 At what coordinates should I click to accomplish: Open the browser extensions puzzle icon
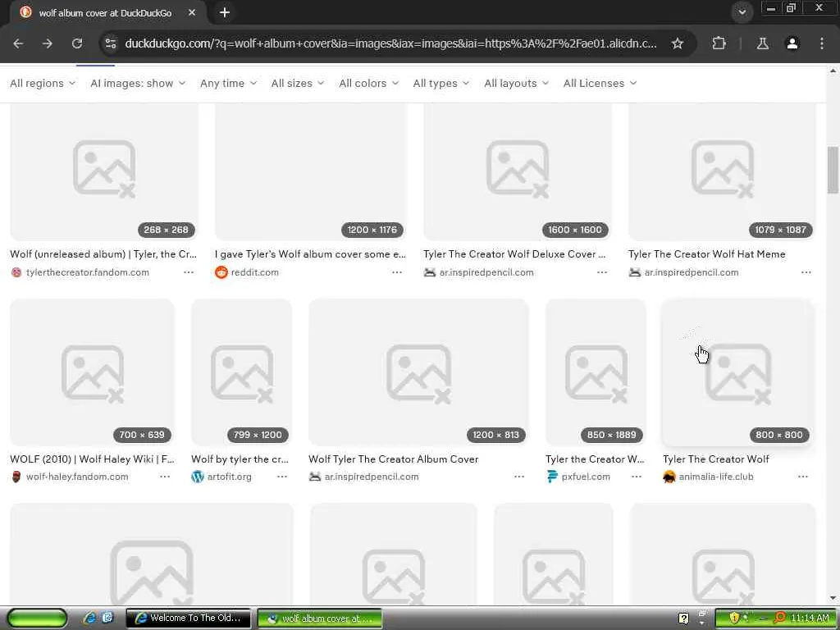pyautogui.click(x=719, y=44)
